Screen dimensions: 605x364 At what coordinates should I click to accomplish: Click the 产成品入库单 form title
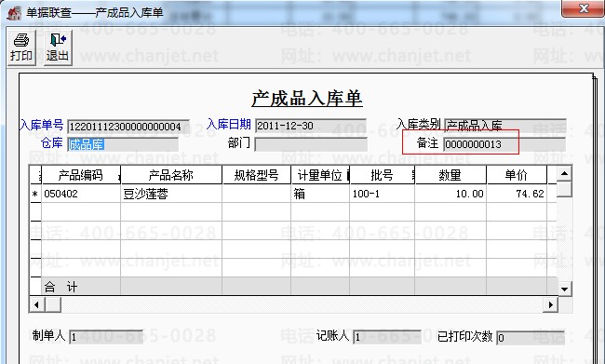tap(307, 99)
